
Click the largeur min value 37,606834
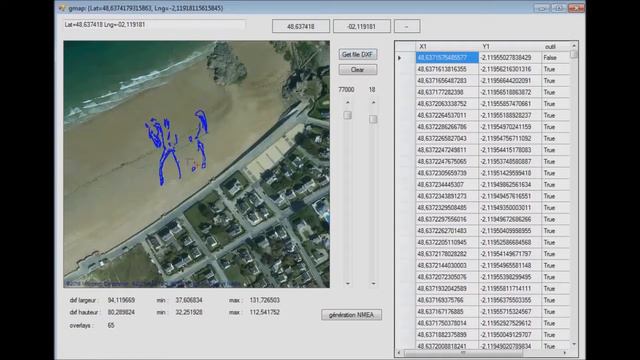pyautogui.click(x=189, y=300)
